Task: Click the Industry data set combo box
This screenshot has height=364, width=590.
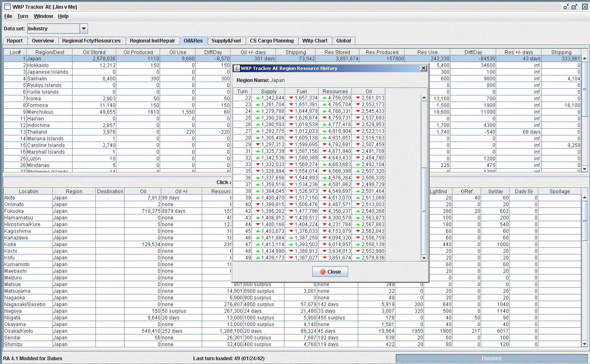Action: tap(53, 29)
